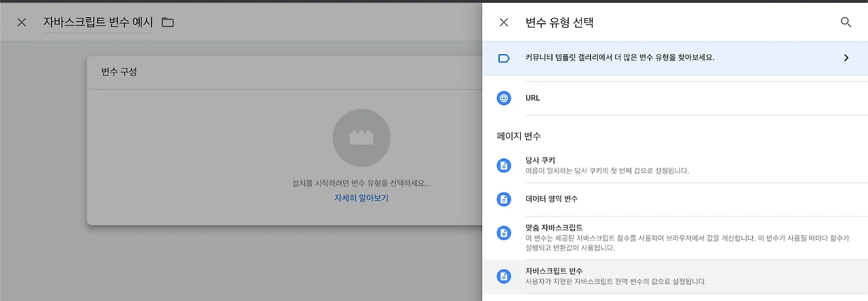
Task: Click the 변수 구성 card header
Action: click(284, 72)
